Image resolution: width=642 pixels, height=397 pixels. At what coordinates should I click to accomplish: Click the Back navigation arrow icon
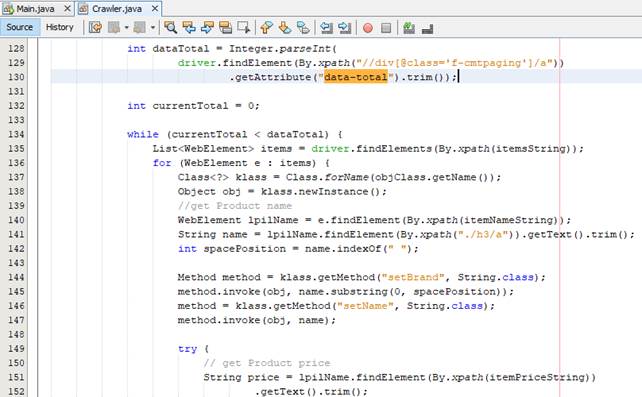tap(114, 27)
